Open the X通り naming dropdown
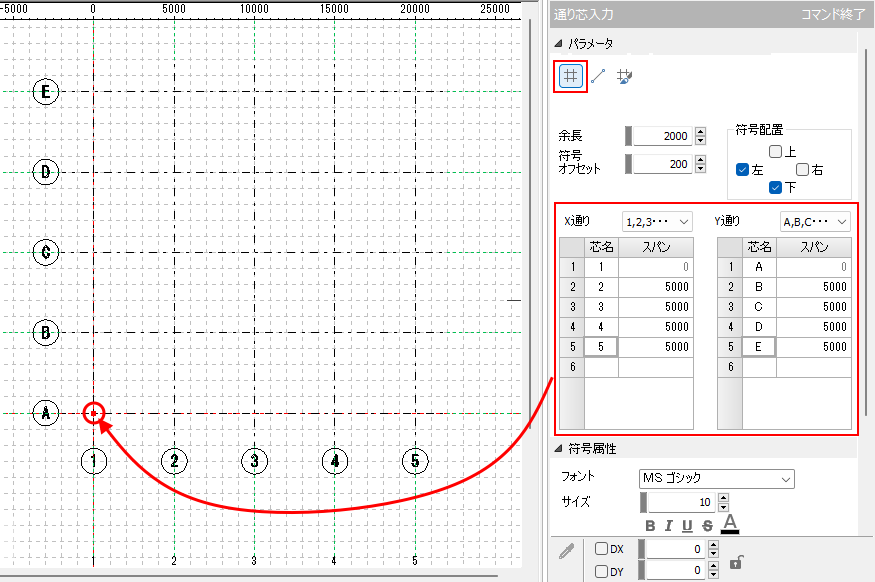 click(657, 220)
